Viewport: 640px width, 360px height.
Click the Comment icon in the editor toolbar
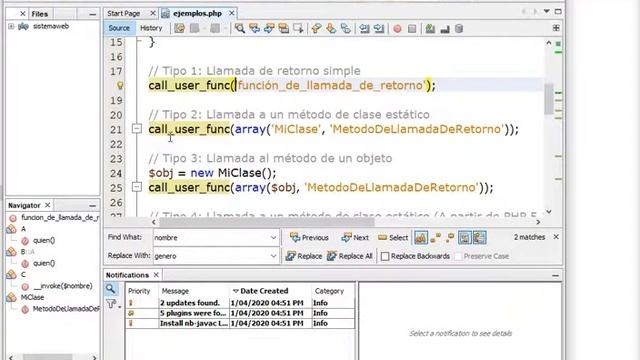pyautogui.click(x=430, y=29)
